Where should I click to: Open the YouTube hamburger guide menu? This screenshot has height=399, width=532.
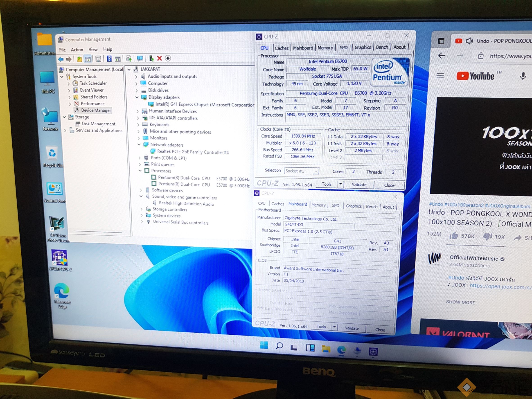[440, 76]
